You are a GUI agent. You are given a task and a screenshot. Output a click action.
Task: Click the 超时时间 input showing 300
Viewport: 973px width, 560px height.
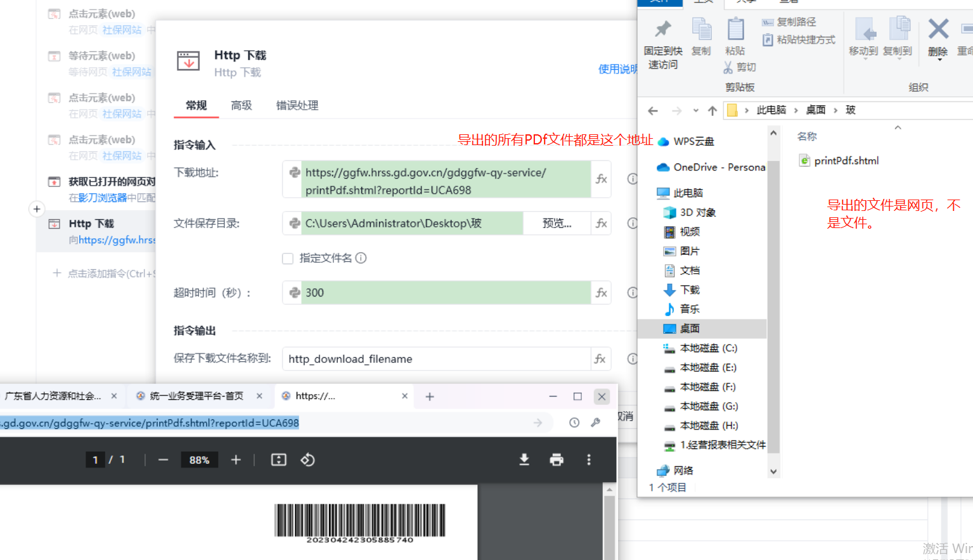(x=446, y=293)
